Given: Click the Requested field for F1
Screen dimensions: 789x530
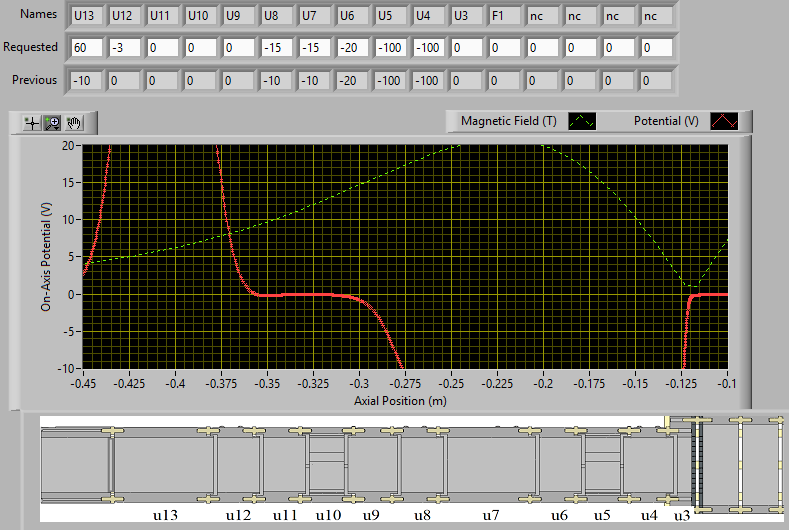Looking at the screenshot, I should click(x=505, y=48).
